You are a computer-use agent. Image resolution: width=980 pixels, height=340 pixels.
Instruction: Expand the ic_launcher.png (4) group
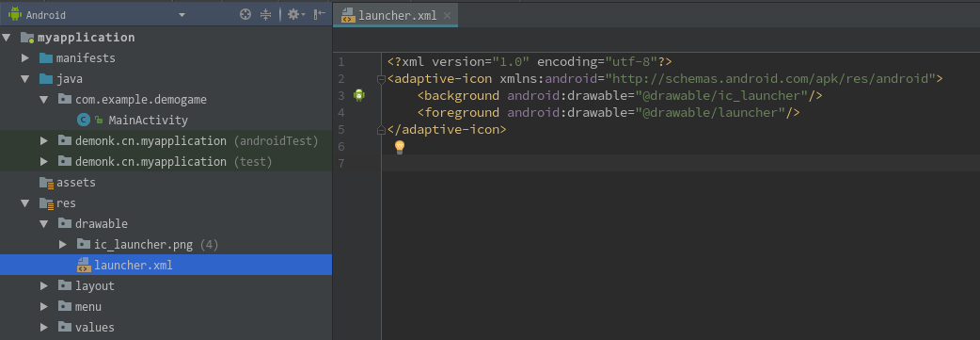(63, 244)
